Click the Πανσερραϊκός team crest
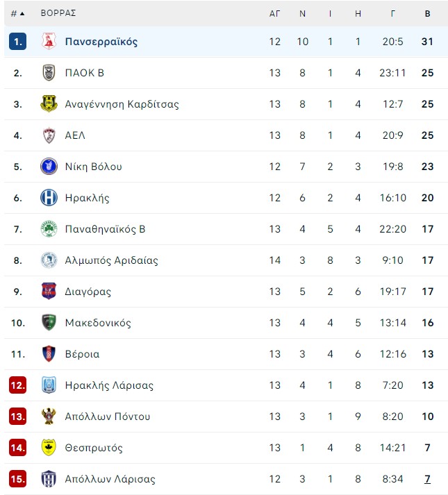Viewport: 448px width, 495px height. click(x=49, y=42)
